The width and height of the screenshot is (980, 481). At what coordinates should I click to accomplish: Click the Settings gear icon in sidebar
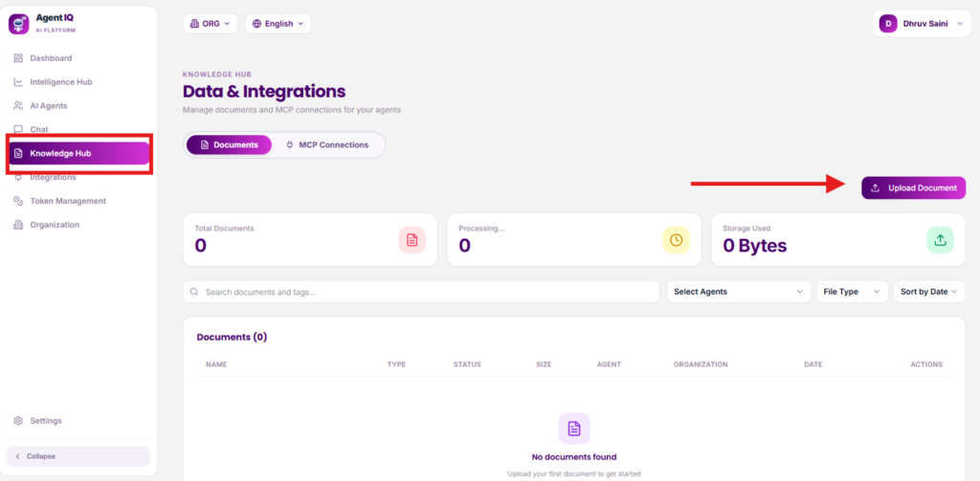coord(18,421)
